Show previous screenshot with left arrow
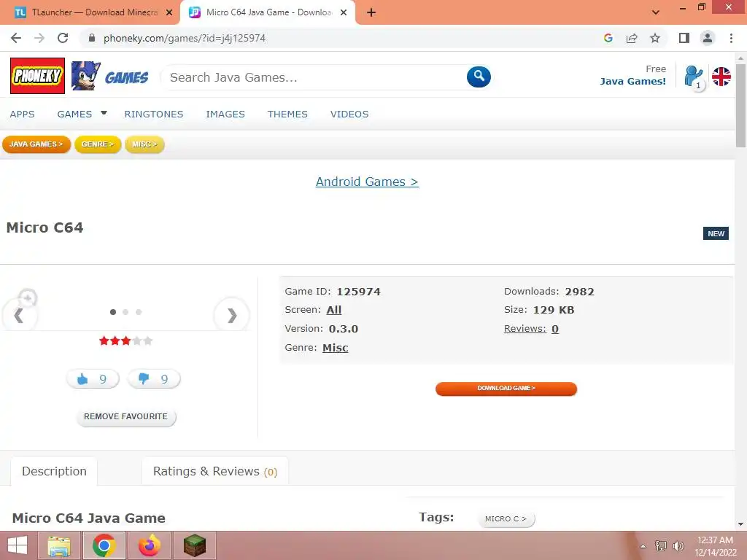 pos(19,315)
